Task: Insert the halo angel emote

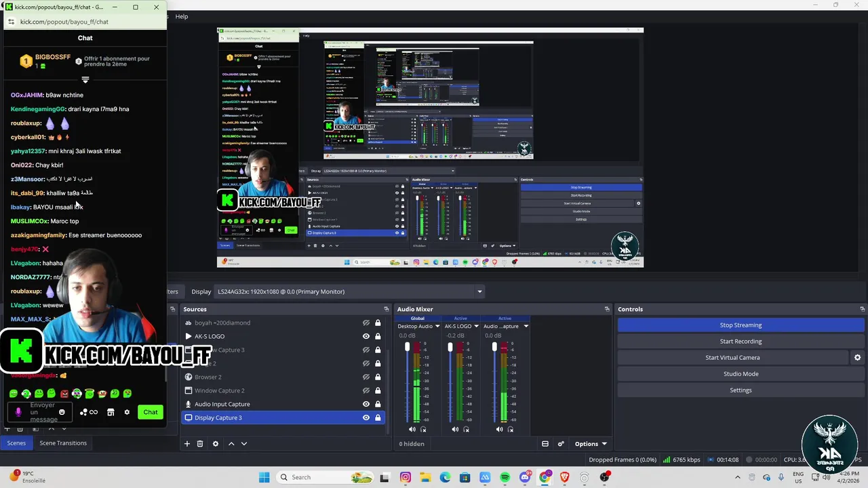Action: coord(89,394)
